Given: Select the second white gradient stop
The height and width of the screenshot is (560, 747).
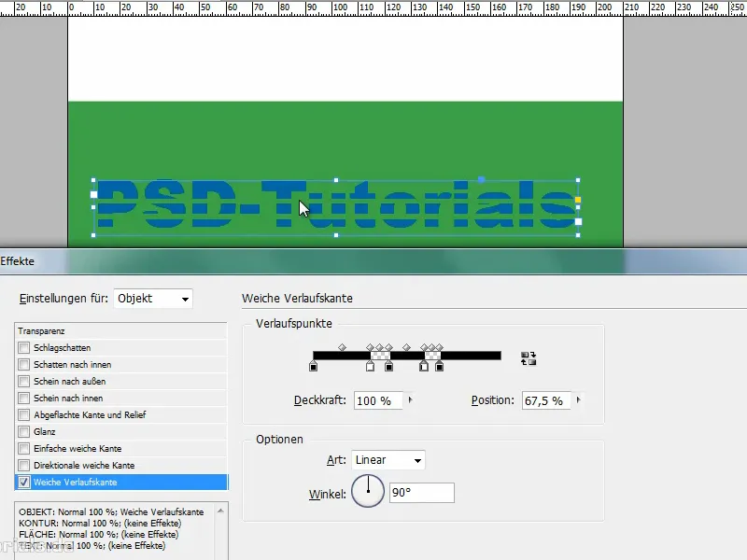Looking at the screenshot, I should point(424,366).
